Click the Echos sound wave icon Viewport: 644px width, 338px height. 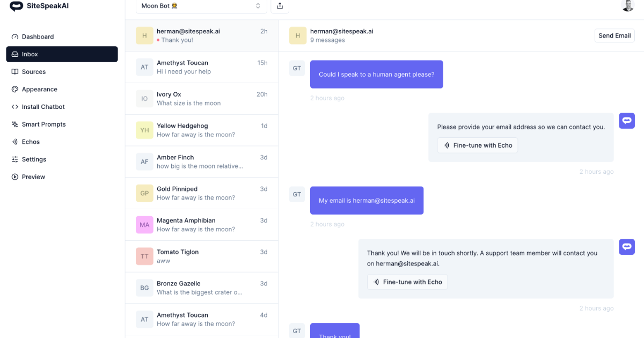pos(15,142)
